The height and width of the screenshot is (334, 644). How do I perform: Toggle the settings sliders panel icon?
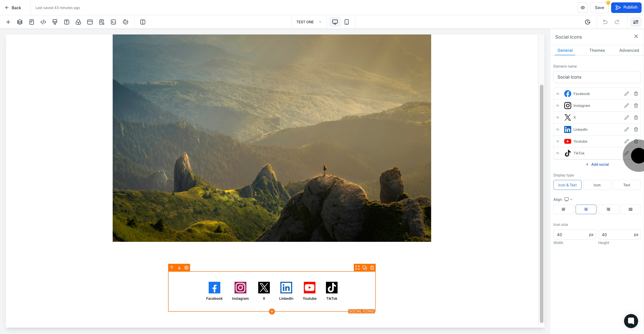click(x=635, y=22)
